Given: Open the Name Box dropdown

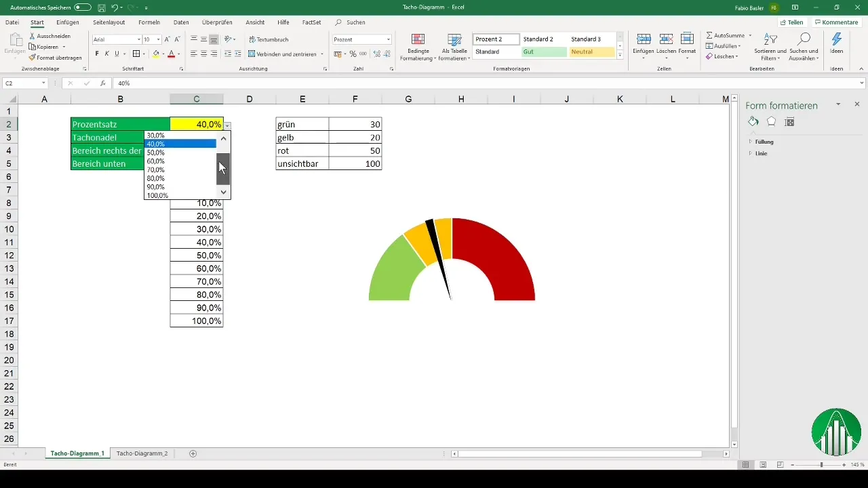Looking at the screenshot, I should 44,83.
